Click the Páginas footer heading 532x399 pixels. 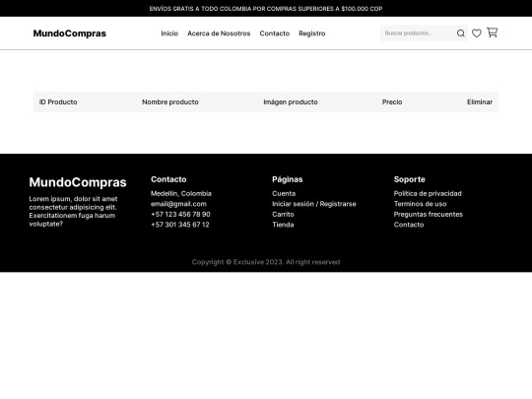tap(287, 179)
